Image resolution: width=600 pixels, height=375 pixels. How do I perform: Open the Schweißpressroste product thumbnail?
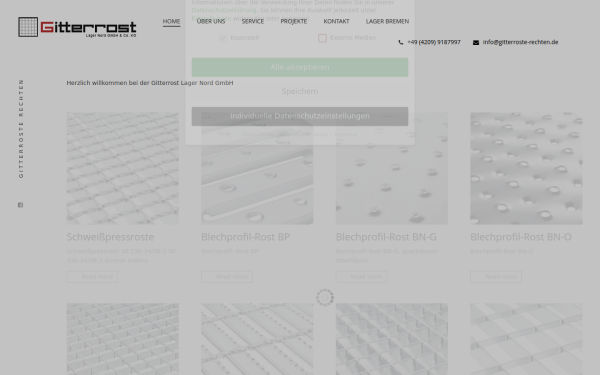[122, 168]
